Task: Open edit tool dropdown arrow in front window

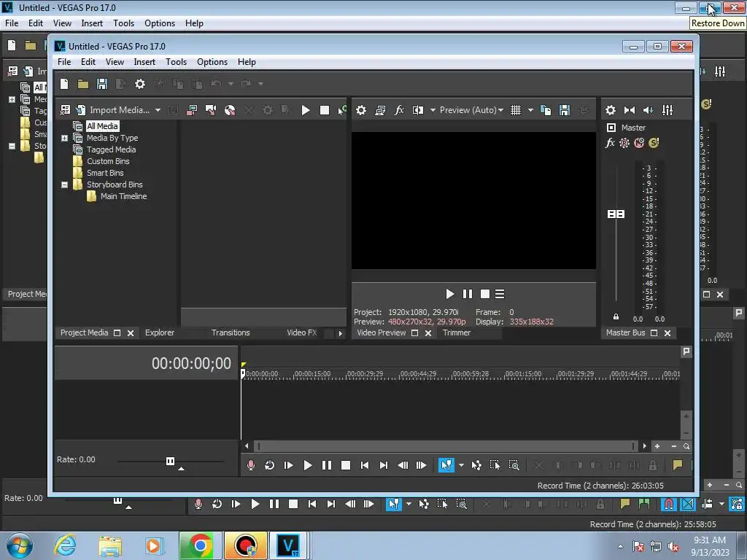Action: coord(461,464)
